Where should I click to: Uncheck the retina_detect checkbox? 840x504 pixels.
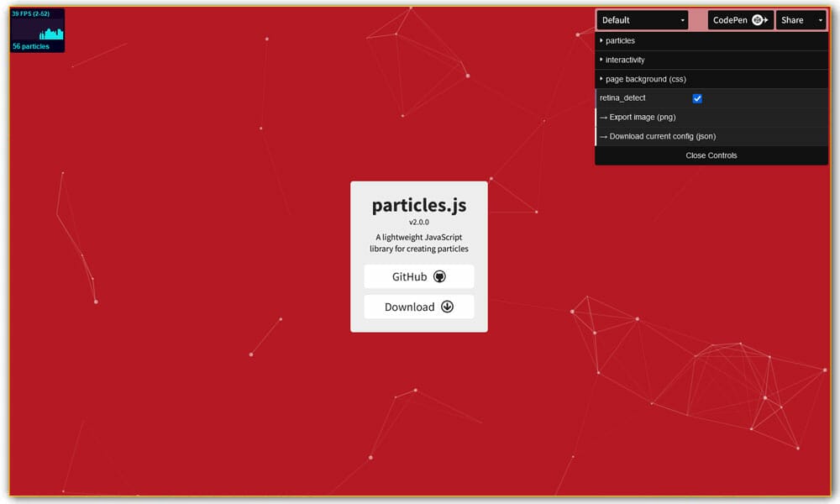(x=696, y=98)
